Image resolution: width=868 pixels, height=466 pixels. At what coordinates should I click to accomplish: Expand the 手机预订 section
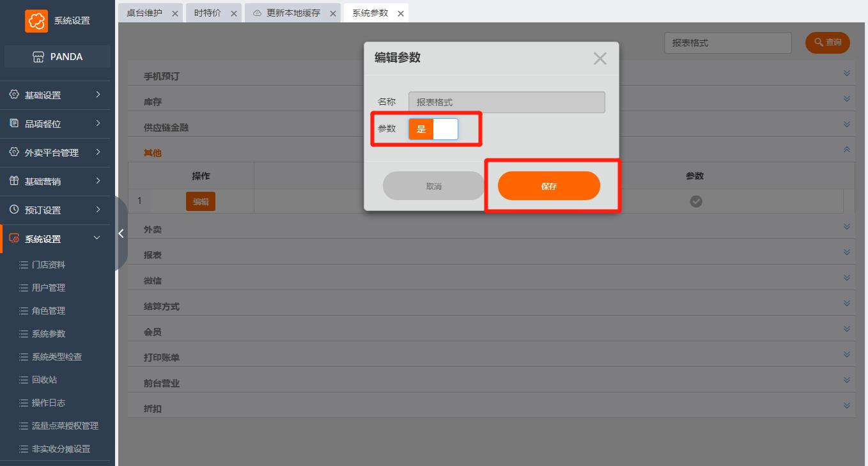pyautogui.click(x=847, y=74)
